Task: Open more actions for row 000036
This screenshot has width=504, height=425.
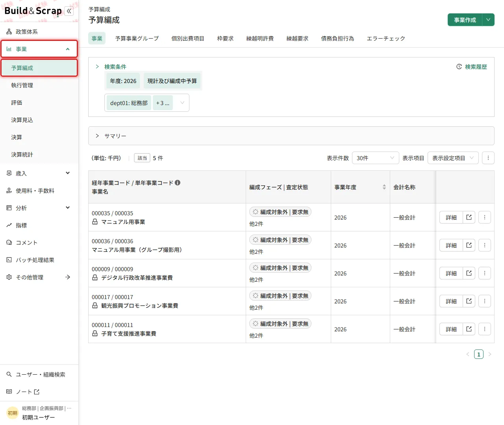Action: tap(485, 246)
